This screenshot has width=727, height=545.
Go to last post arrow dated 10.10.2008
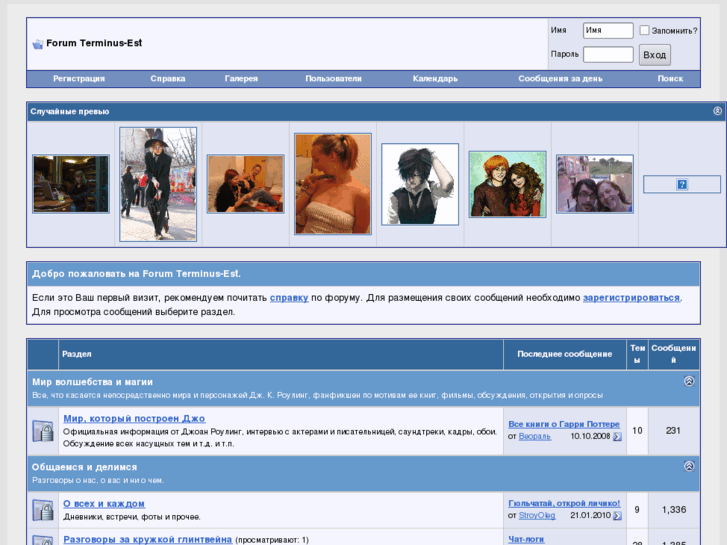click(617, 436)
